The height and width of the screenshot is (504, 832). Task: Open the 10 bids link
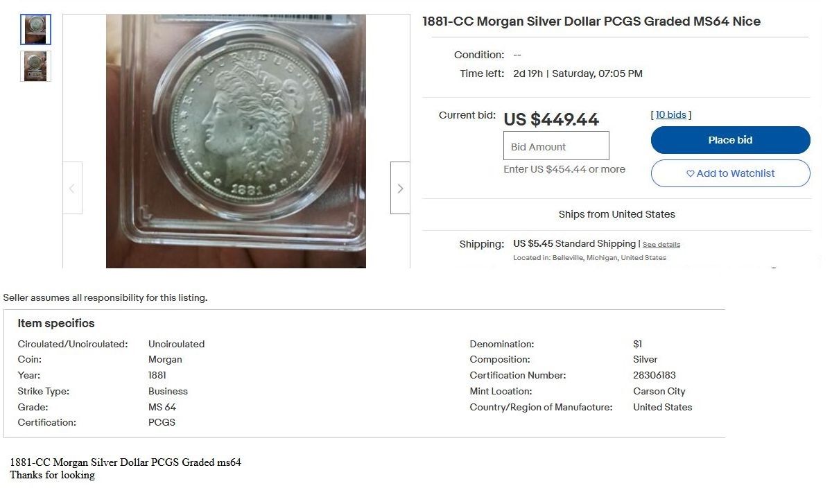(x=671, y=115)
